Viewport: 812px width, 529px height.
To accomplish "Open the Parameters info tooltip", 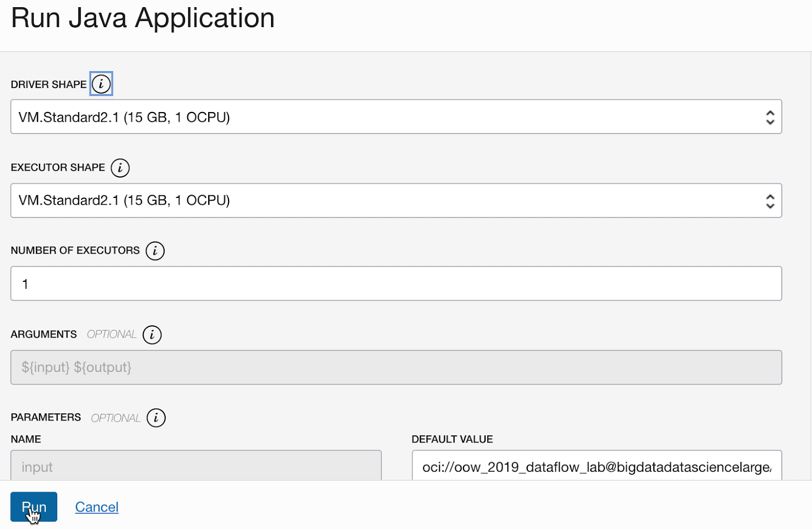I will 156,417.
